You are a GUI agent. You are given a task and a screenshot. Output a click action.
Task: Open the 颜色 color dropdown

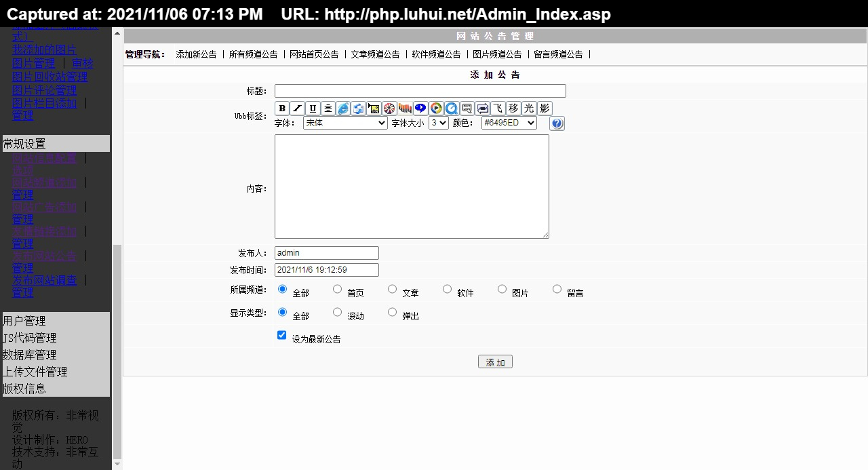pos(509,123)
